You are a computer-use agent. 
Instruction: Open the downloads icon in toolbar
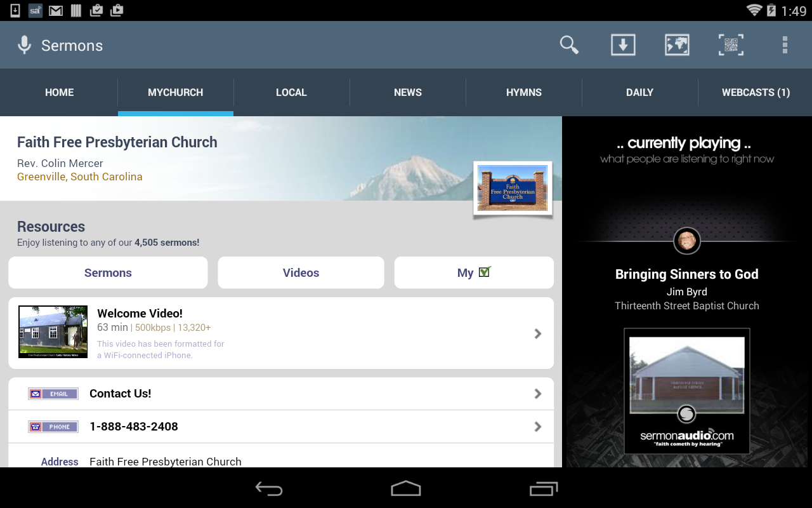point(623,45)
